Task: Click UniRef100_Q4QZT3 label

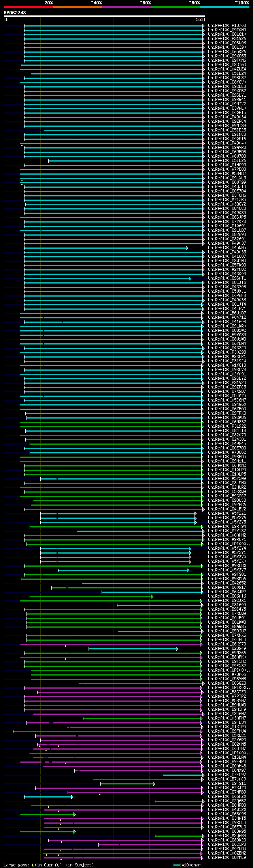Action: (x=227, y=187)
